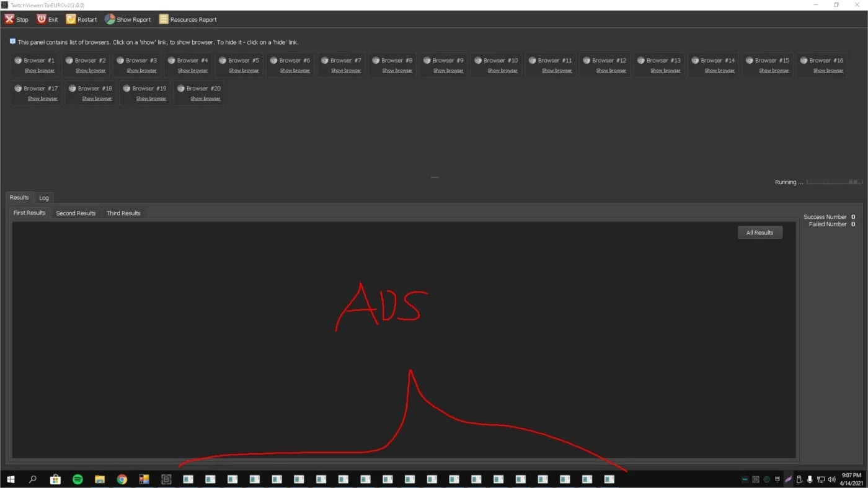Viewport: 868px width, 488px height.
Task: Click the Browser #5 icon
Action: pyautogui.click(x=223, y=61)
